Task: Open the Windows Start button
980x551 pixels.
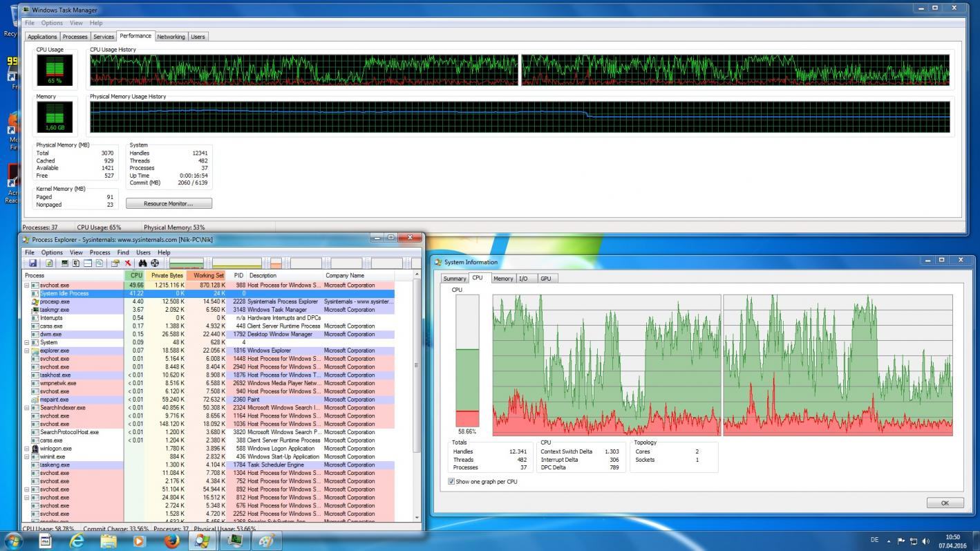Action: click(x=13, y=541)
